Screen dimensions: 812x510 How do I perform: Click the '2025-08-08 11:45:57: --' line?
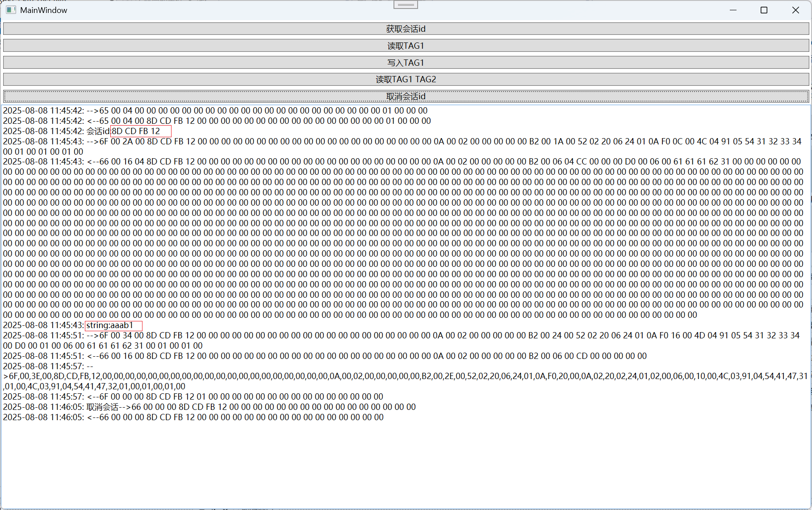pos(48,366)
